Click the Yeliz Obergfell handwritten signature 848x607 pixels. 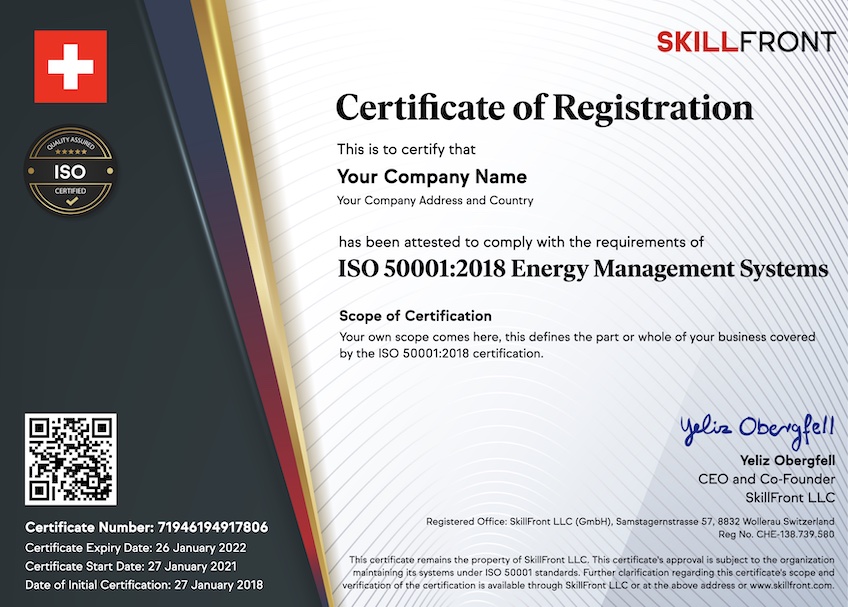[x=757, y=430]
